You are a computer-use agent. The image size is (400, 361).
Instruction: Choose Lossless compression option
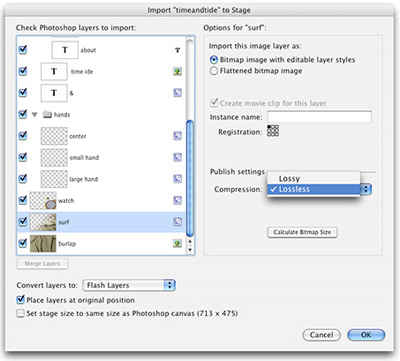[x=314, y=189]
